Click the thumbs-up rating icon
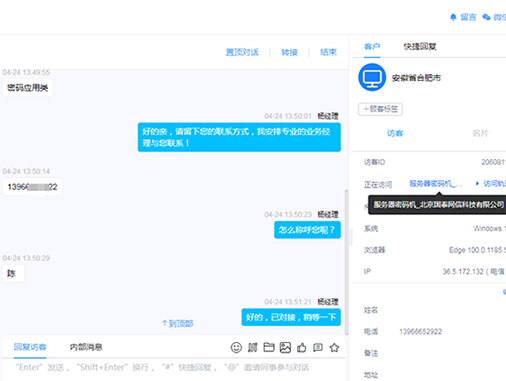Image resolution: width=506 pixels, height=381 pixels. 302,348
